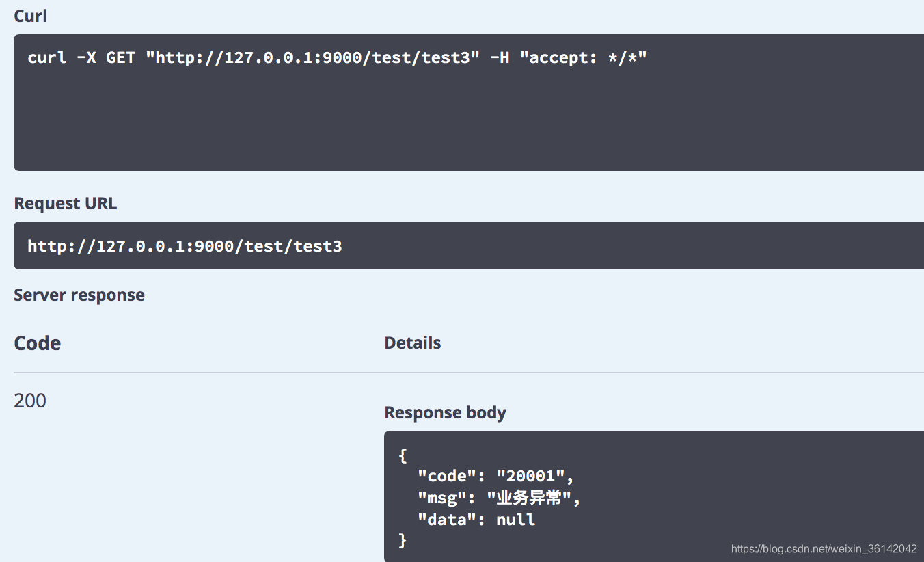Select the "data": null line
The width and height of the screenshot is (924, 562).
pyautogui.click(x=476, y=520)
